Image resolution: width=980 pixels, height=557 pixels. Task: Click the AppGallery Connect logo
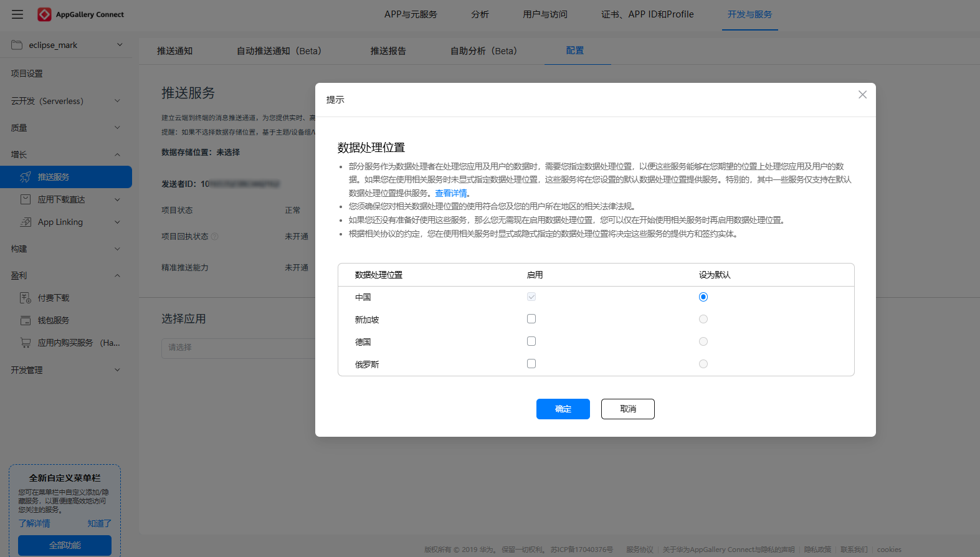click(x=80, y=14)
